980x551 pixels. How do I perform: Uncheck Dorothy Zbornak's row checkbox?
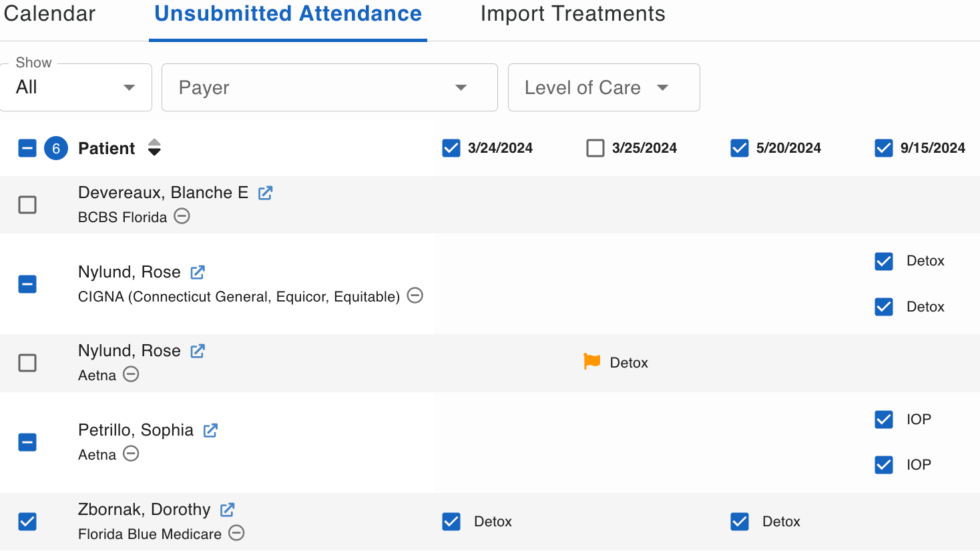[27, 522]
